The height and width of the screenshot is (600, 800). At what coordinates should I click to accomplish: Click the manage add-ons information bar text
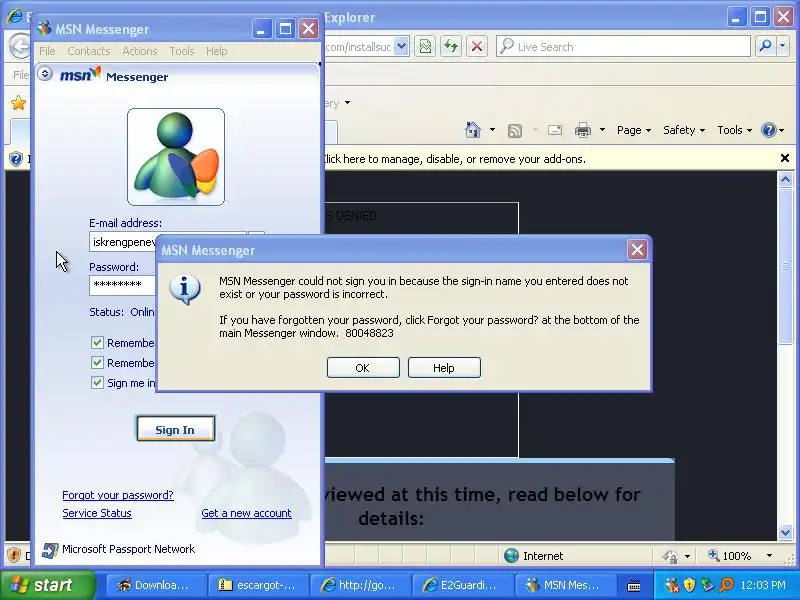point(455,159)
